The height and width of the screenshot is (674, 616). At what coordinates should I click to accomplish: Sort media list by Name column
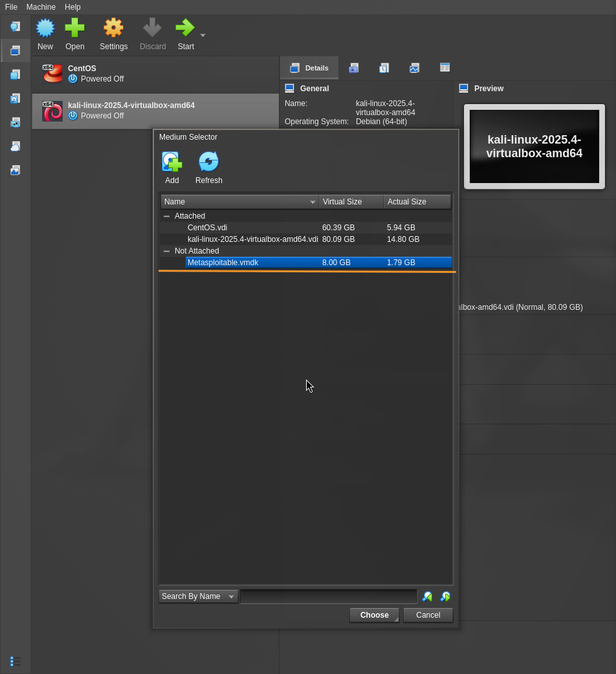[240, 202]
